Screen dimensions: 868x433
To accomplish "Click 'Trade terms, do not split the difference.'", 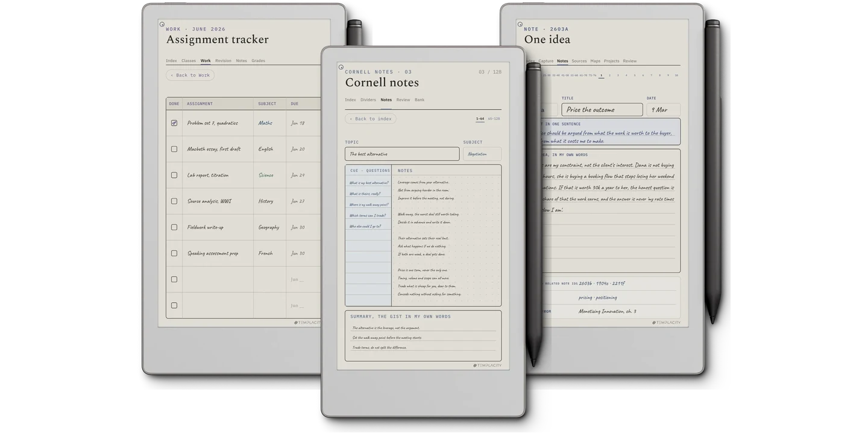I will (x=380, y=347).
